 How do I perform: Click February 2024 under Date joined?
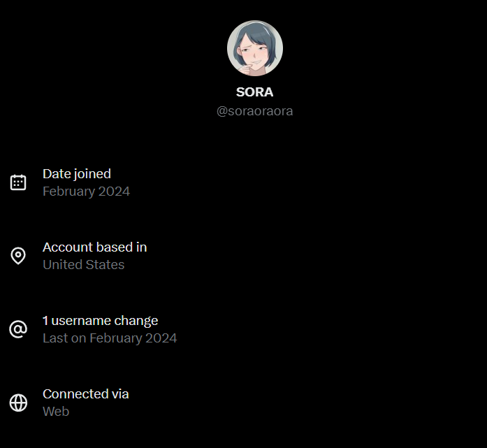(x=86, y=192)
